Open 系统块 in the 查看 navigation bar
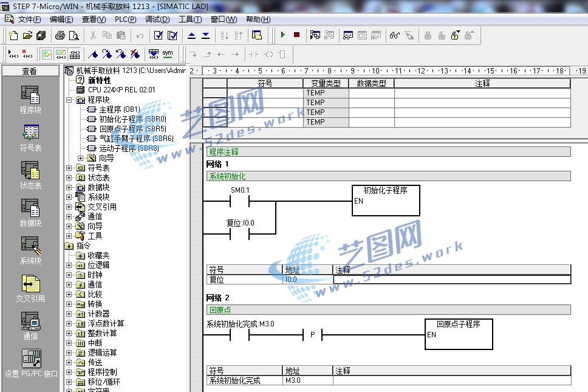This screenshot has height=392, width=588. [x=30, y=250]
